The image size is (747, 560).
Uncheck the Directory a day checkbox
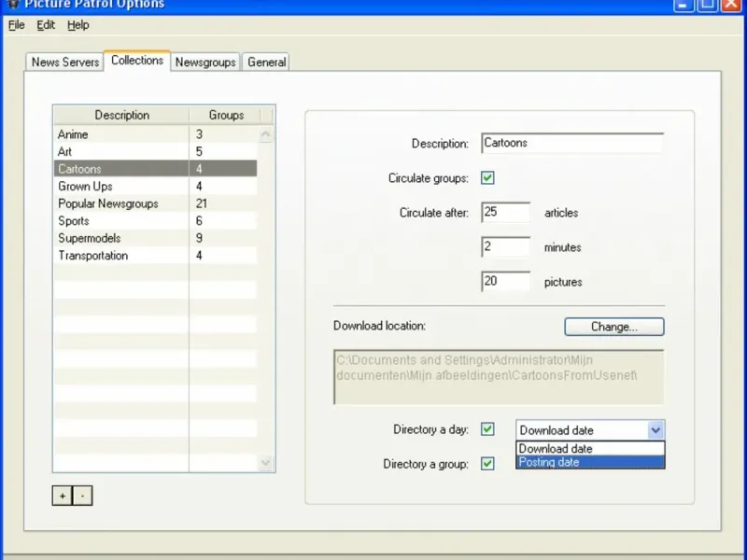tap(487, 429)
